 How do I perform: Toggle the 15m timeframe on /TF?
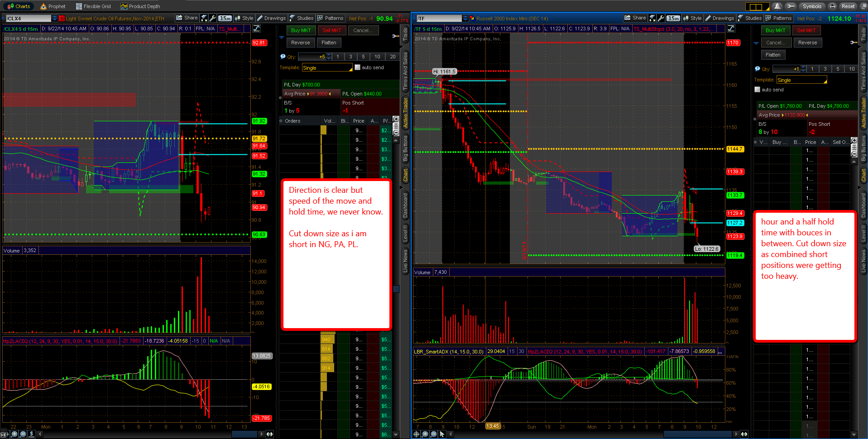click(673, 18)
